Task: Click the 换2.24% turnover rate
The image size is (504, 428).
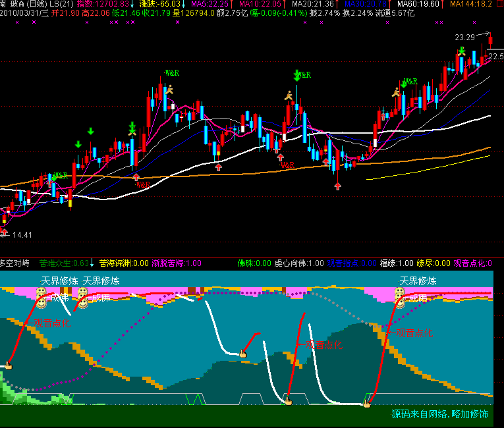Action: click(358, 13)
